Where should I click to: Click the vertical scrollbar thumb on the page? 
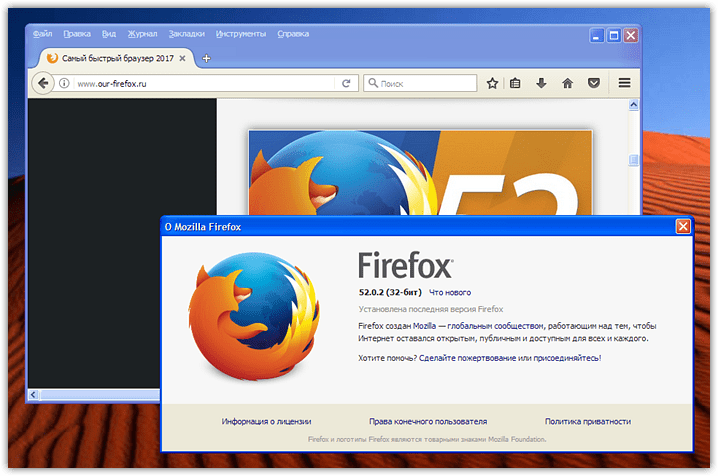point(633,160)
